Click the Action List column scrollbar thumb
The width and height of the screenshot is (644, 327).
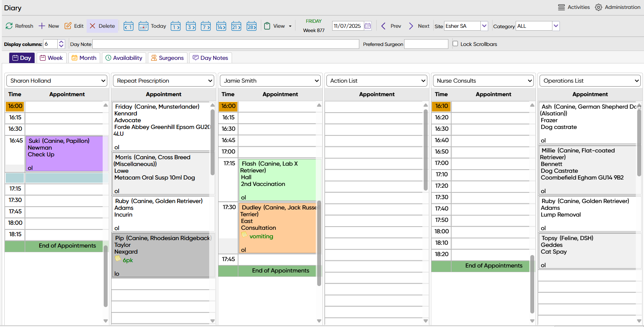pyautogui.click(x=426, y=150)
